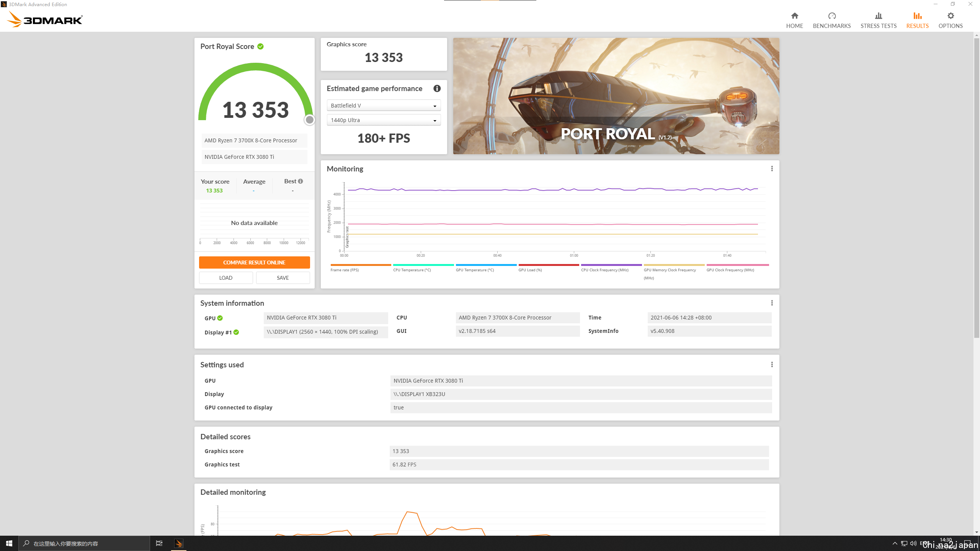Click the Best score info icon

[x=301, y=181]
